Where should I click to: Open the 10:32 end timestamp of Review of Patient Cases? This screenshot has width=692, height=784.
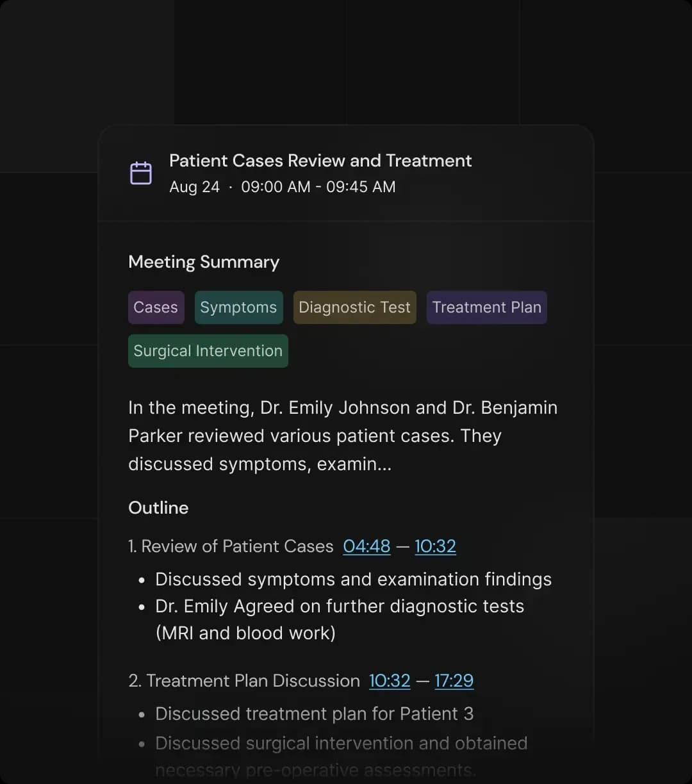[x=435, y=546]
